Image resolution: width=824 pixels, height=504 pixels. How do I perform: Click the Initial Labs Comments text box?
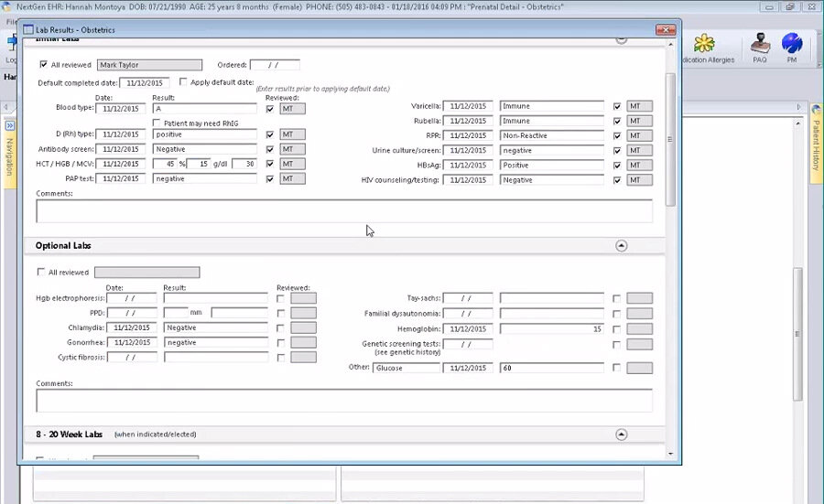343,211
